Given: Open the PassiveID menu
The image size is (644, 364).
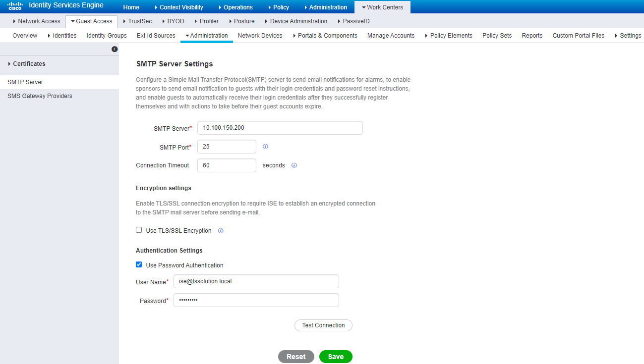Looking at the screenshot, I should (x=353, y=21).
